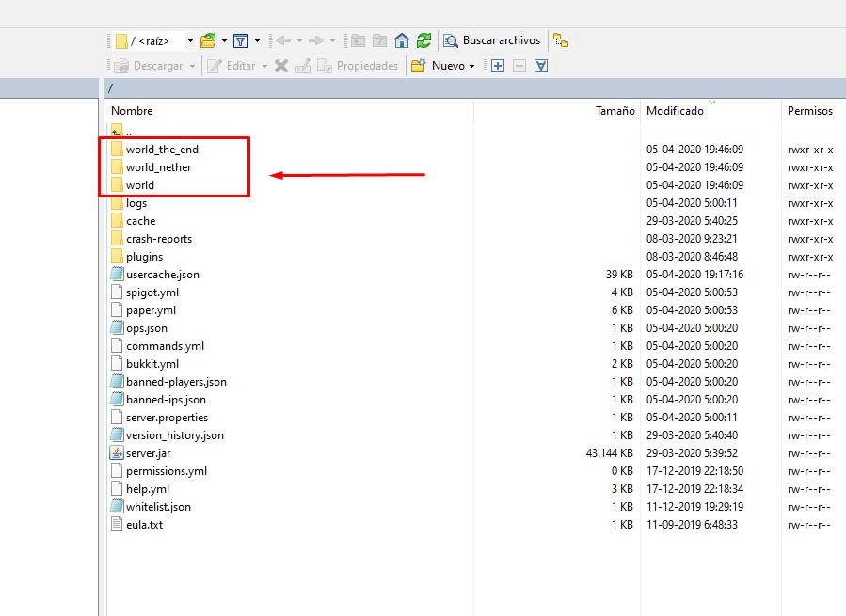Expand the Nuevo dropdown arrow
The height and width of the screenshot is (616, 846).
[x=472, y=66]
